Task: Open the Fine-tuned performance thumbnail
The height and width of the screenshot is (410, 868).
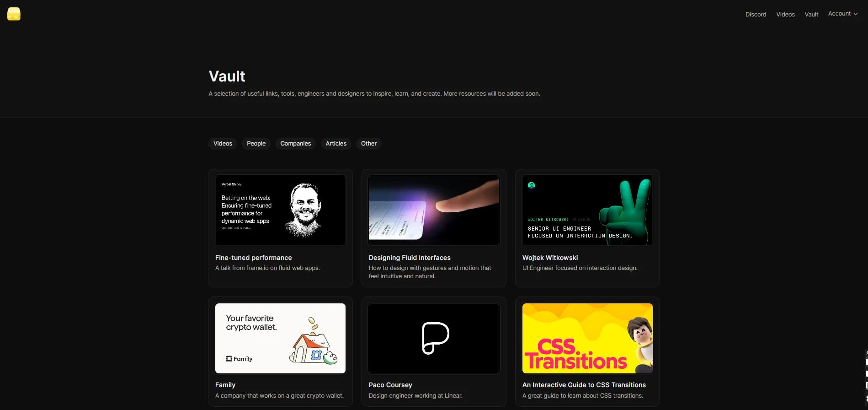Action: pyautogui.click(x=280, y=210)
